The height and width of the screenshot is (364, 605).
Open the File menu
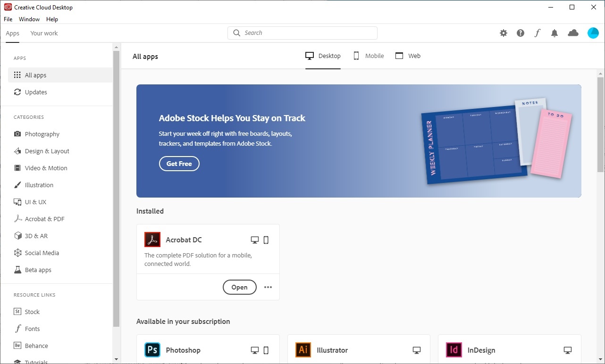click(8, 19)
